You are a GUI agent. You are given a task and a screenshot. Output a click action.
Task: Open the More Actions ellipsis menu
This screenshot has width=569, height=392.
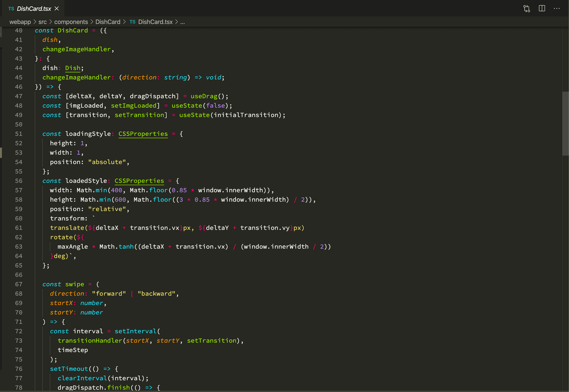tap(556, 8)
